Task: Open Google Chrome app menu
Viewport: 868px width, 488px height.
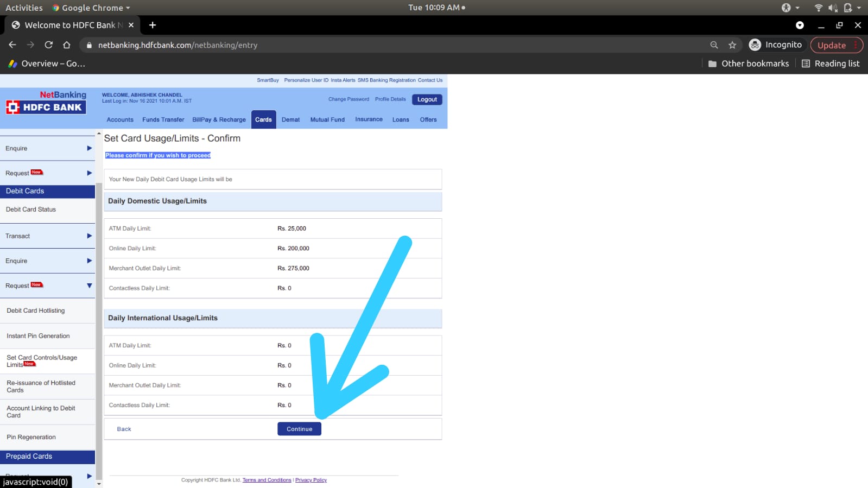Action: point(91,8)
